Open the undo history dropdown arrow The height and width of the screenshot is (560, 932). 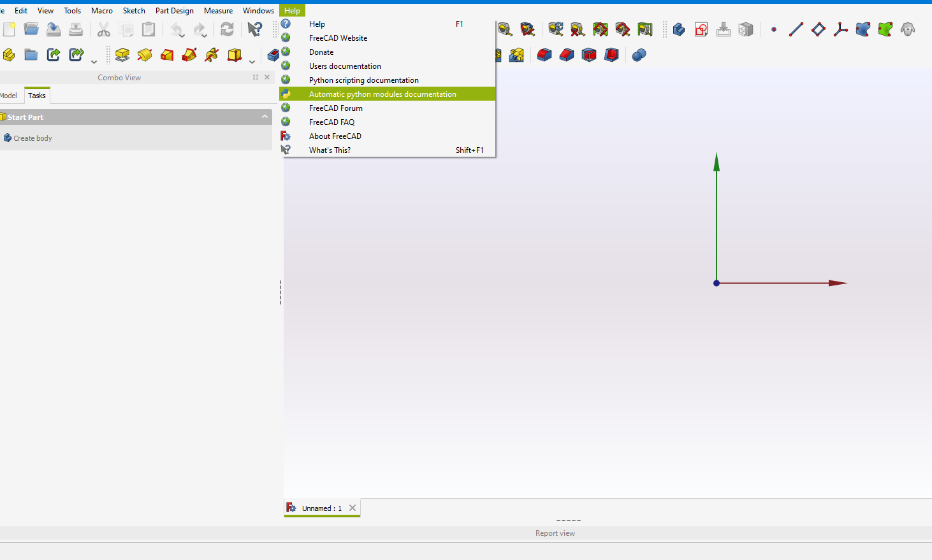point(182,35)
